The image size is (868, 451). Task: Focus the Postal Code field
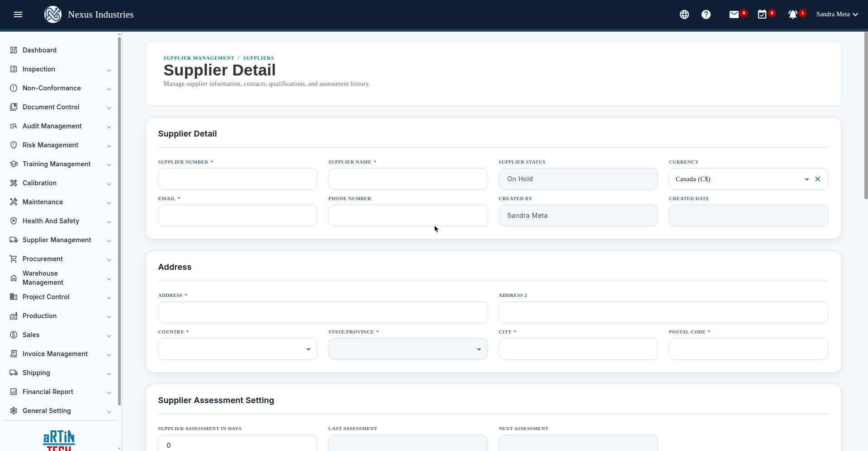tap(749, 349)
